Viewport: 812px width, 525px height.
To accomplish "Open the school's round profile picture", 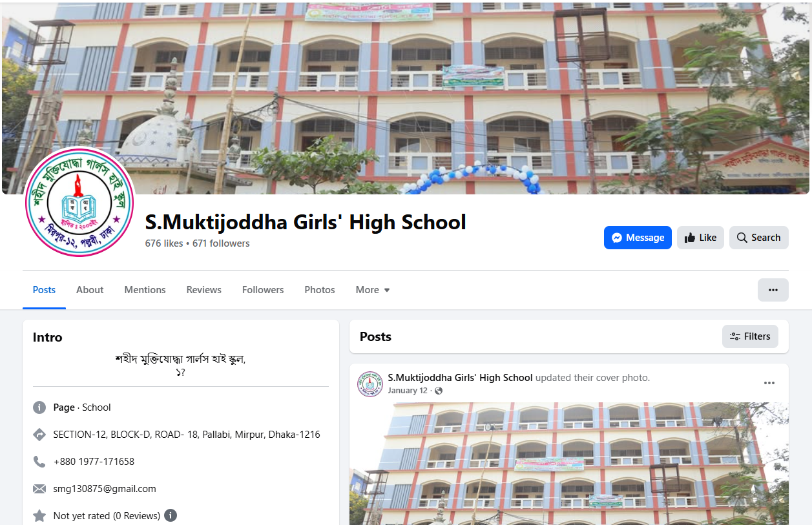I will [x=79, y=202].
